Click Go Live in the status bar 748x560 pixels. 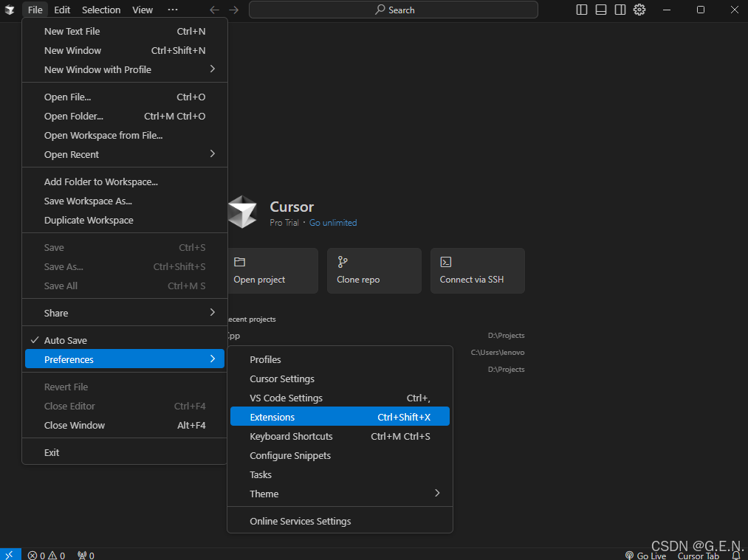(x=645, y=556)
